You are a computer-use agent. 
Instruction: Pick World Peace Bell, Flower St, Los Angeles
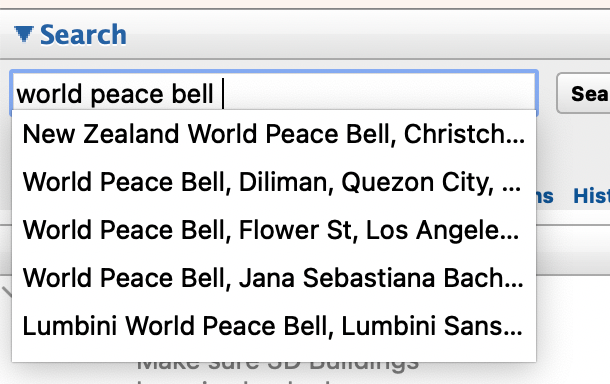point(274,230)
